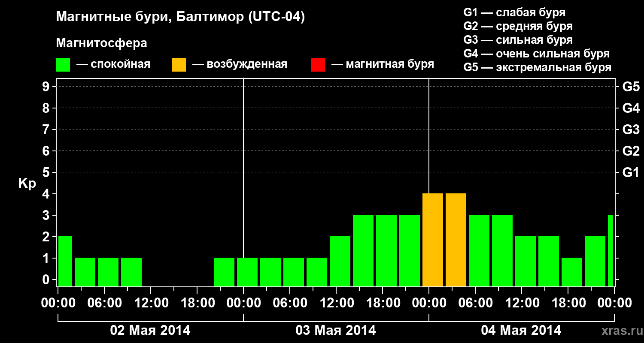
Task: Click '00:00' tick label starting 04 Мая
Action: 429,303
